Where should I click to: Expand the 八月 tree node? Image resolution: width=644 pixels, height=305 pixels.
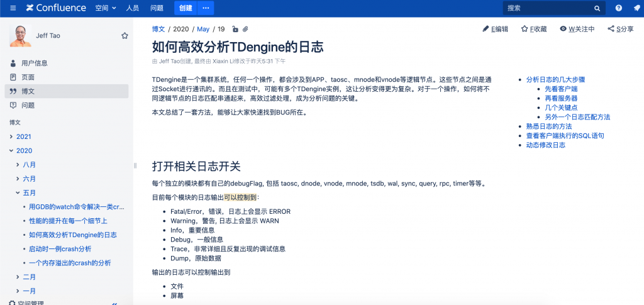pyautogui.click(x=18, y=165)
